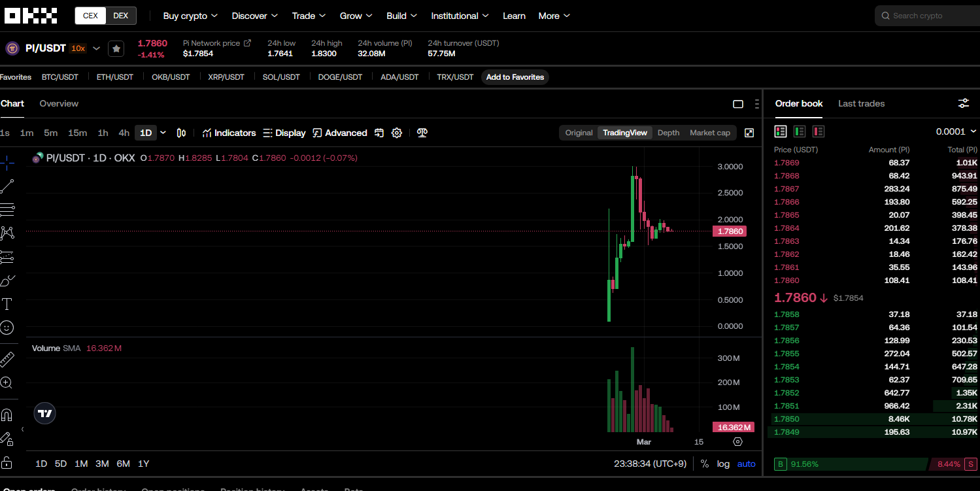
Task: Open the Trade dropdown menu
Action: 309,16
